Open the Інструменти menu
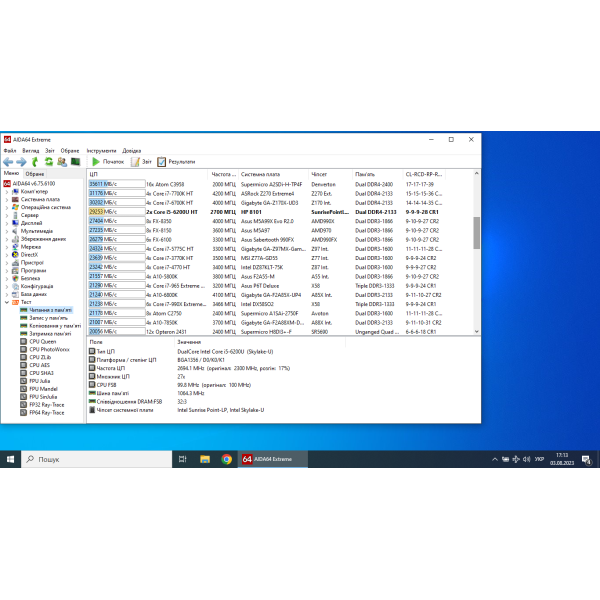600x600 pixels. 101,151
